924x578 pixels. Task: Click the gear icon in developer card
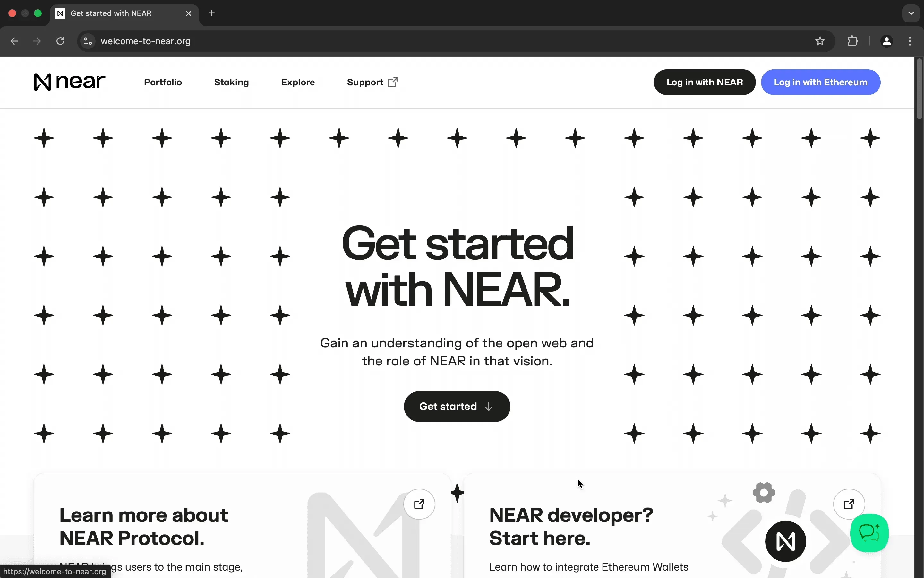[x=764, y=493]
